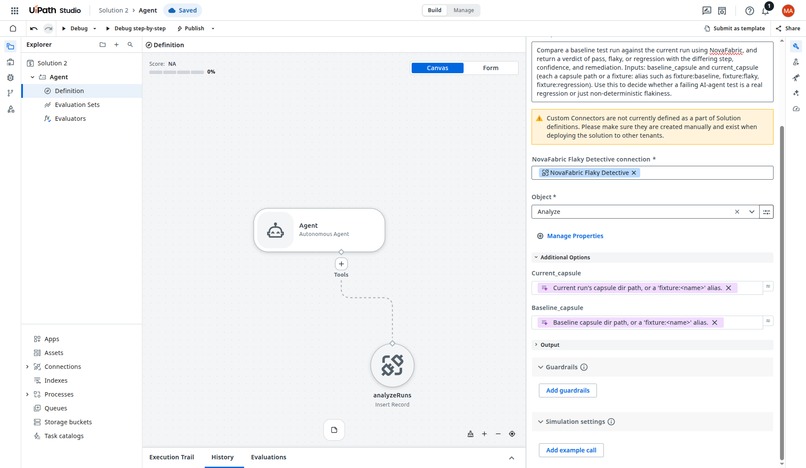Open the History tab
Image resolution: width=806 pixels, height=468 pixels.
223,457
